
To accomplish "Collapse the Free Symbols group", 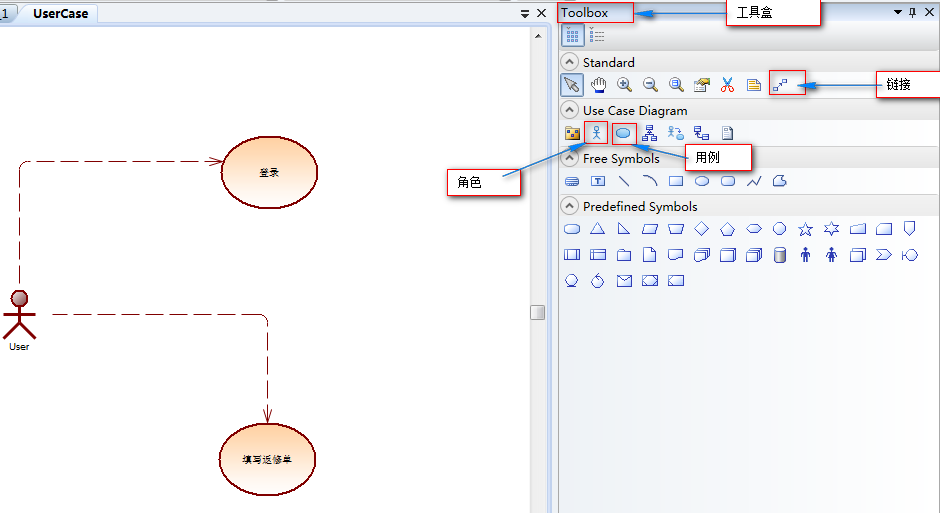I will click(569, 158).
